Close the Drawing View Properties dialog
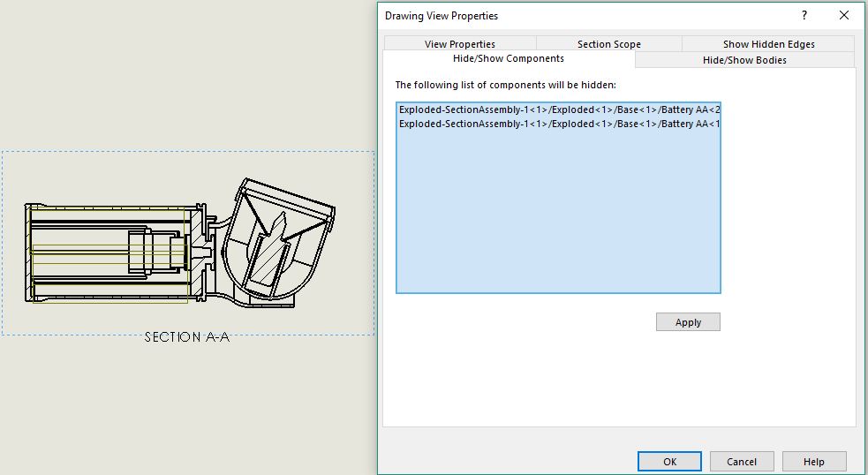The width and height of the screenshot is (868, 475). pos(844,16)
